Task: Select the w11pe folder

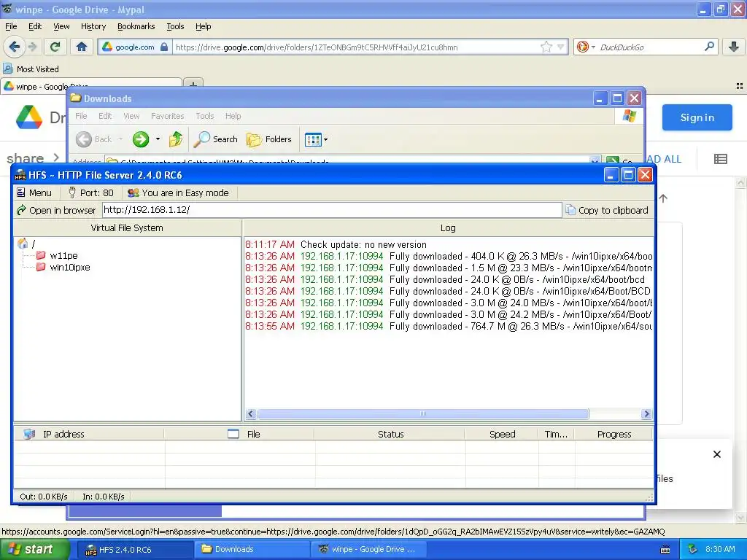Action: point(57,256)
